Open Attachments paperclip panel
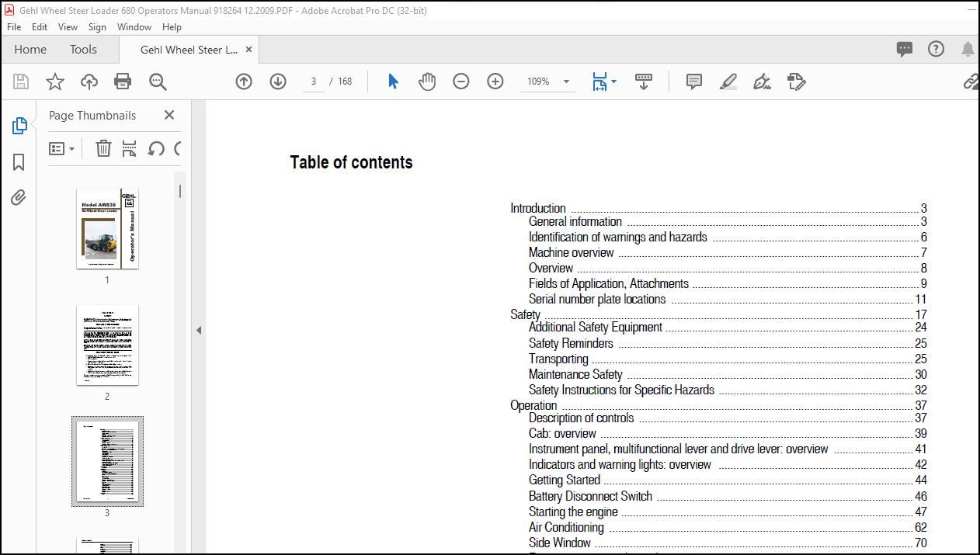This screenshot has width=980, height=555. tap(19, 198)
